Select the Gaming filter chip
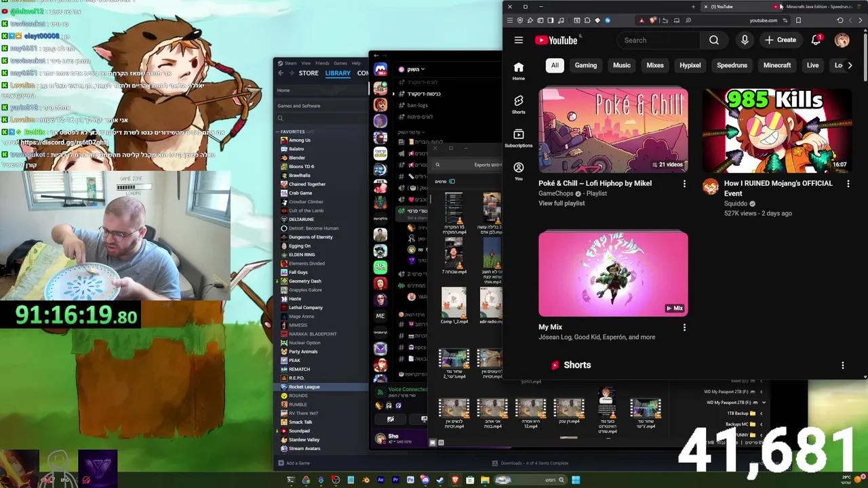This screenshot has height=488, width=868. pyautogui.click(x=586, y=65)
